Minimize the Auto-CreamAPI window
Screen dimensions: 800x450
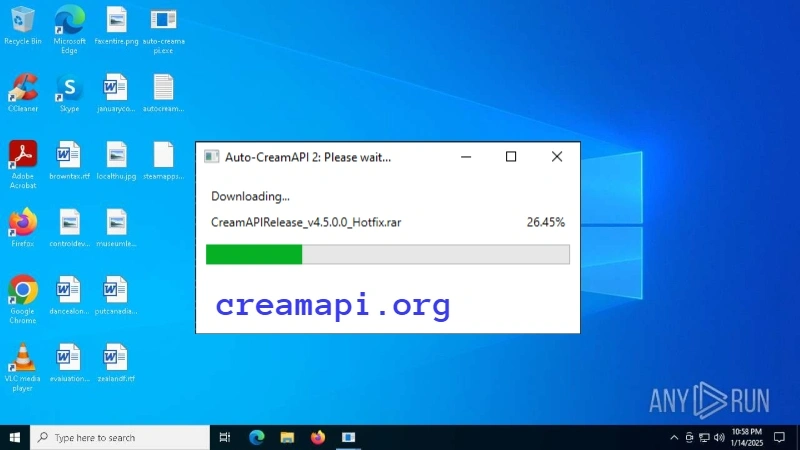466,157
